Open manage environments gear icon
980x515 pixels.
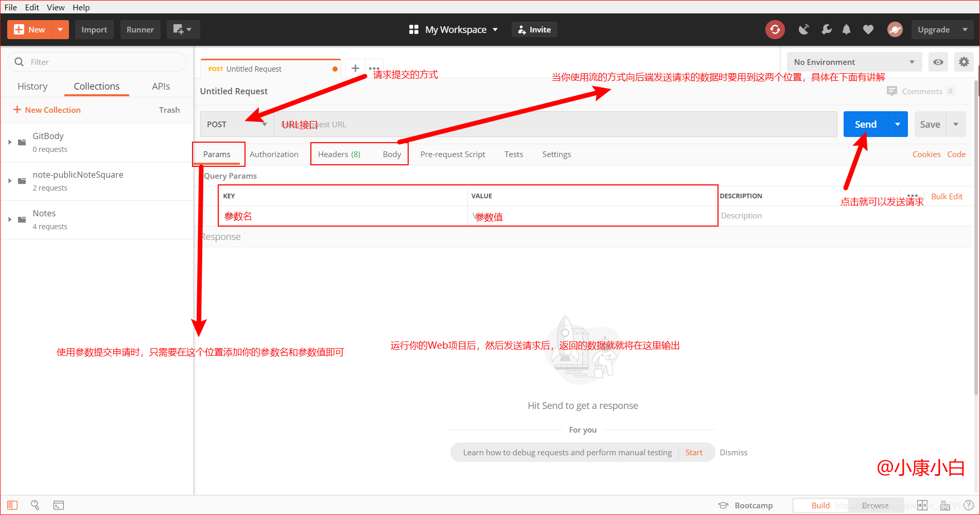click(964, 62)
